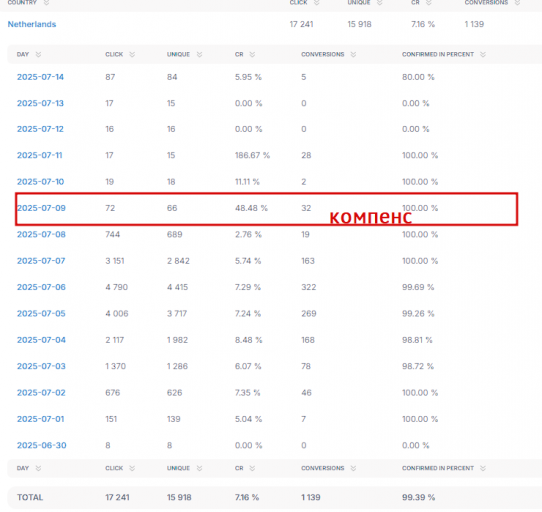Open the 2025-07-06 day link
The image size is (542, 512).
(x=41, y=287)
